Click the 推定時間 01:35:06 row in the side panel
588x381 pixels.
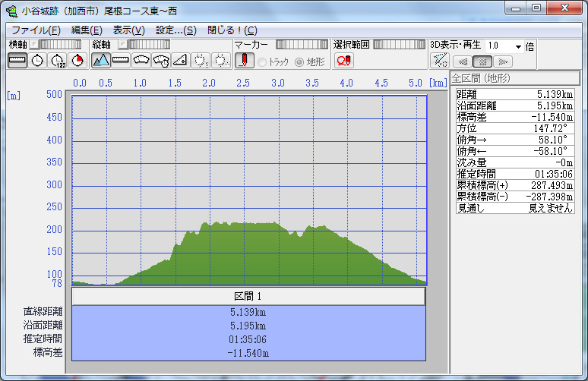click(515, 174)
